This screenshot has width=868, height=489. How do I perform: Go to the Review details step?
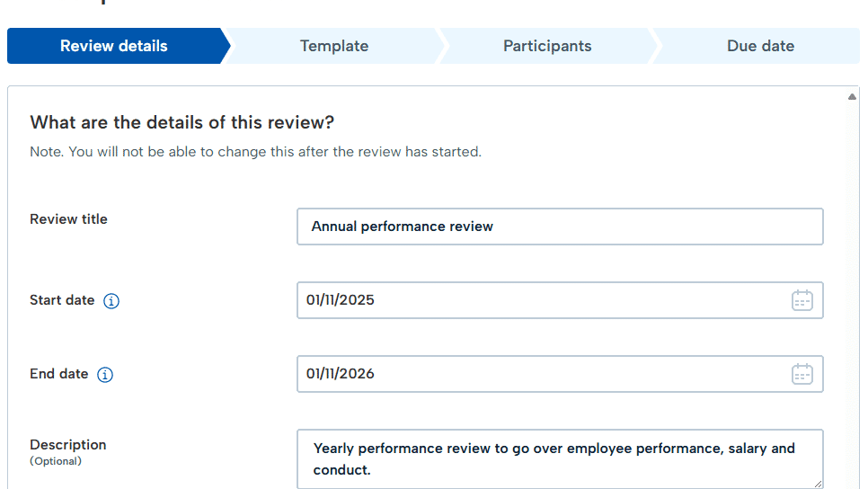114,46
